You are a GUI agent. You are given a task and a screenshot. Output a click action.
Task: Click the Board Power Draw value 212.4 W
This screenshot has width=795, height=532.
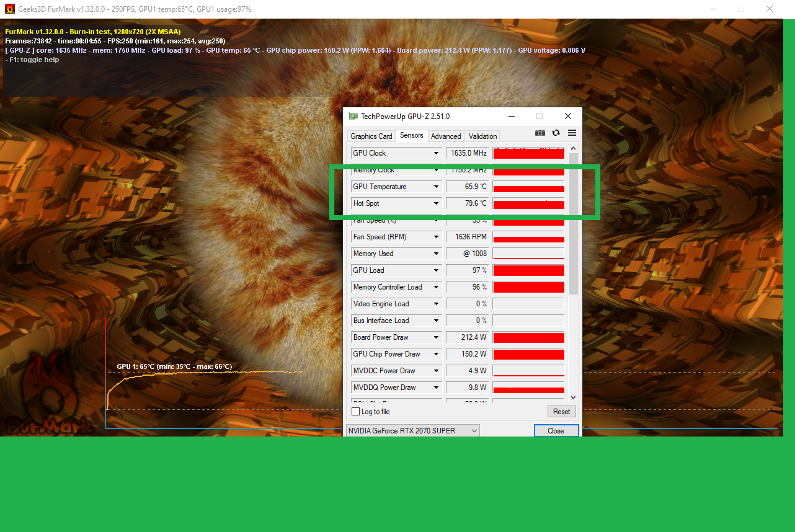coord(468,337)
